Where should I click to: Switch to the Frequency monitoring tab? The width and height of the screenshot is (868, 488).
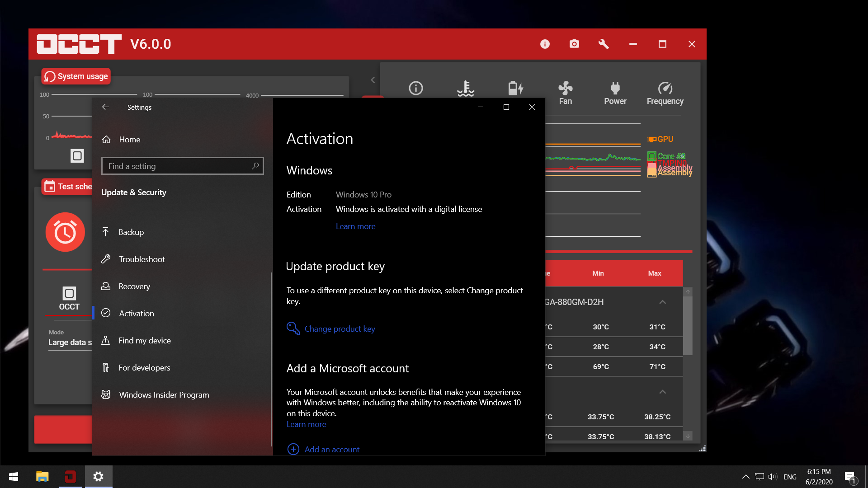pos(665,94)
